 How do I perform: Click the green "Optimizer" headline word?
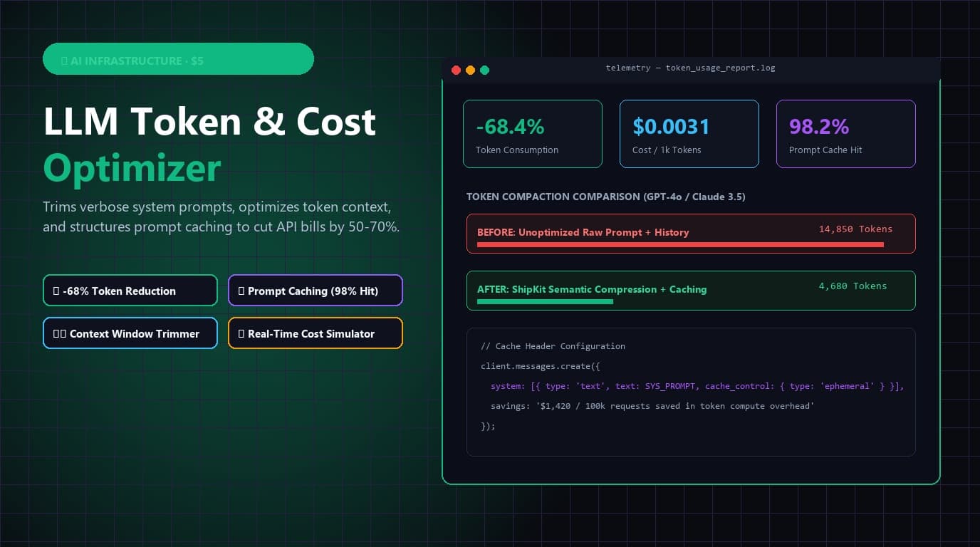tap(132, 168)
